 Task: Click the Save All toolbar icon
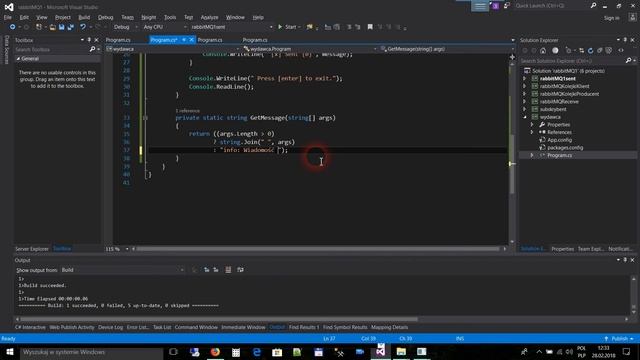tap(71, 27)
